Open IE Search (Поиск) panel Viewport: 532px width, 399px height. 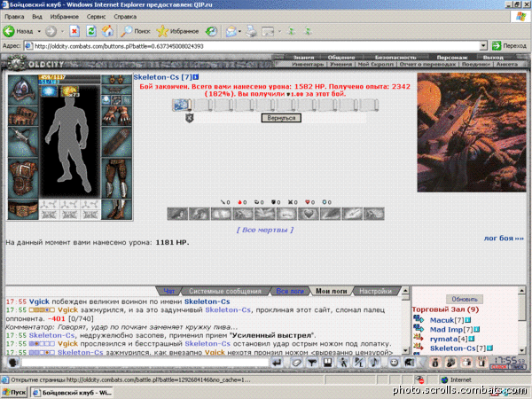tap(136, 31)
